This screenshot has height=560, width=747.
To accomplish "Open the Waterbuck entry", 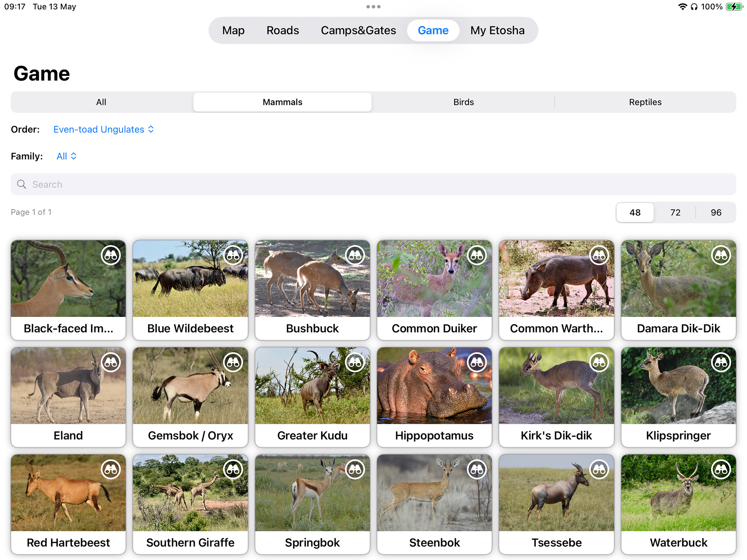I will pos(678,504).
